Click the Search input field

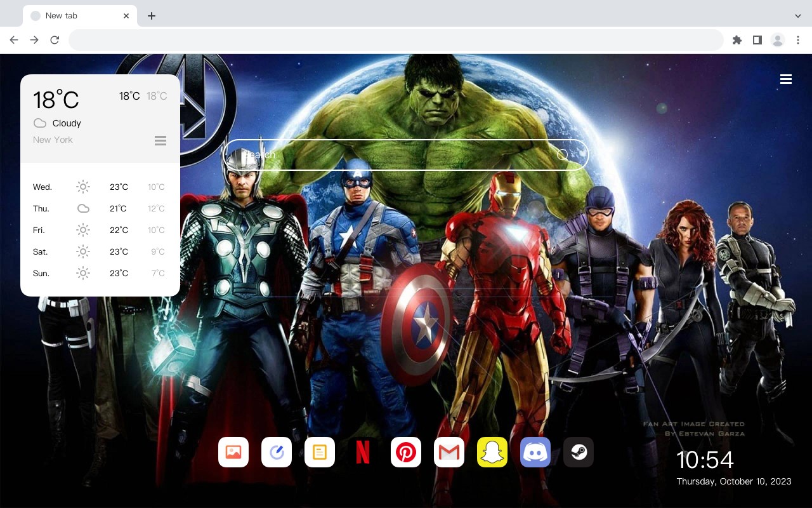pos(406,155)
